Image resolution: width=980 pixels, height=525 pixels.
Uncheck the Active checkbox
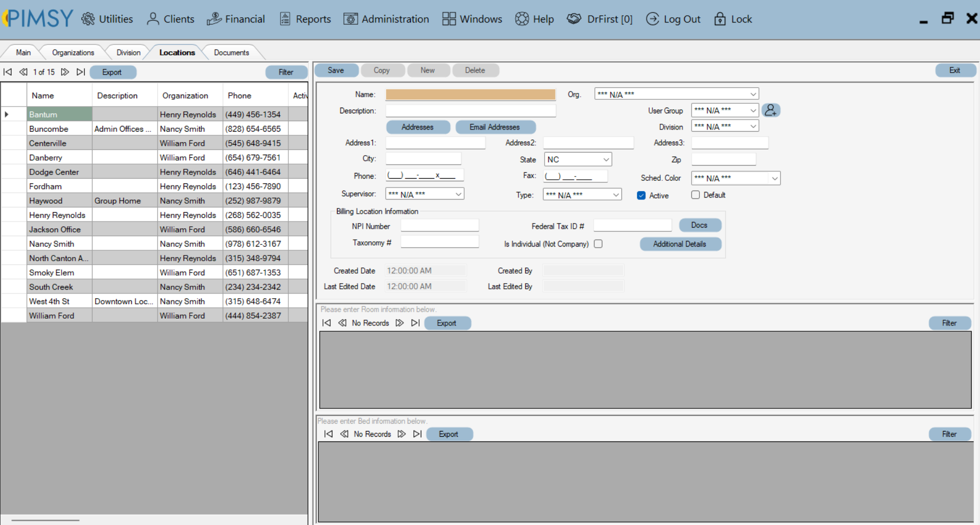point(641,195)
